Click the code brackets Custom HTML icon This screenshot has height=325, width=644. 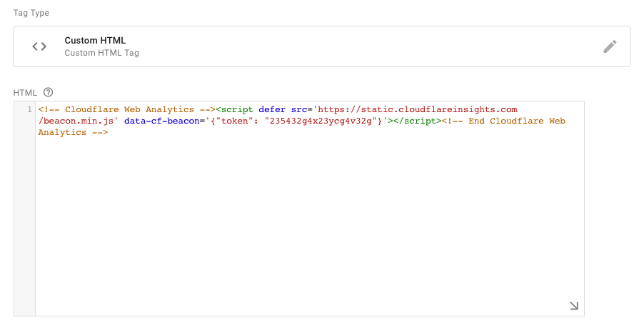click(39, 46)
